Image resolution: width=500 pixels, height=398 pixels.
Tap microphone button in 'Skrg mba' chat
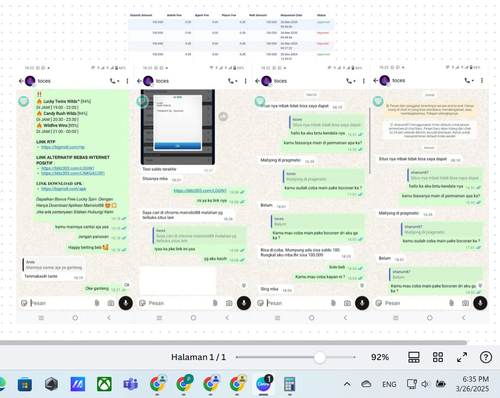tap(362, 303)
